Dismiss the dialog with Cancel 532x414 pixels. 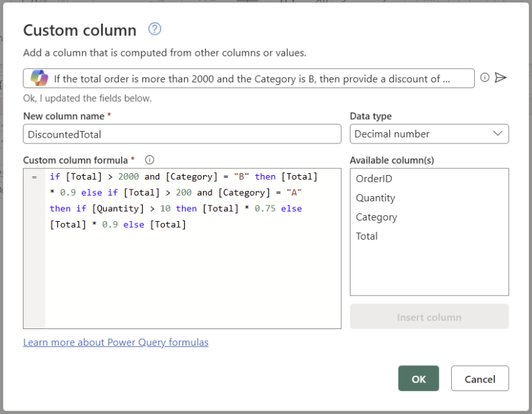pos(479,378)
